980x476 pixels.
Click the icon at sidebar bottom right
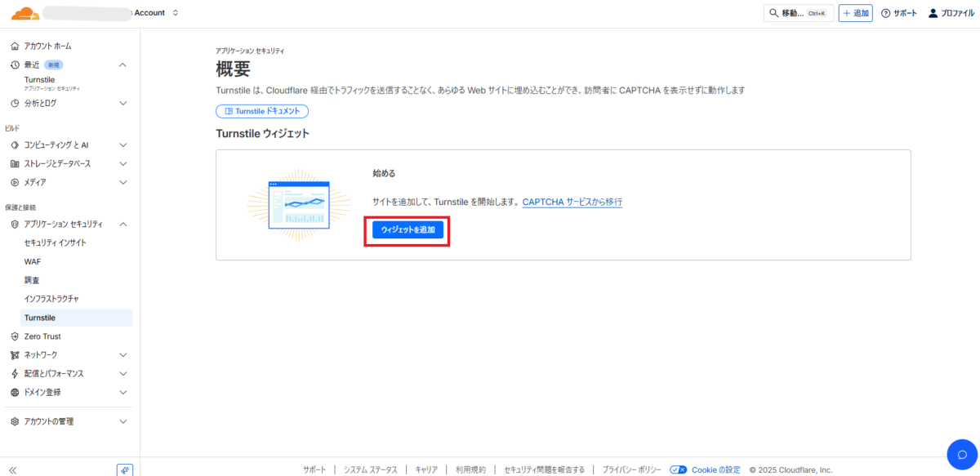coord(124,469)
